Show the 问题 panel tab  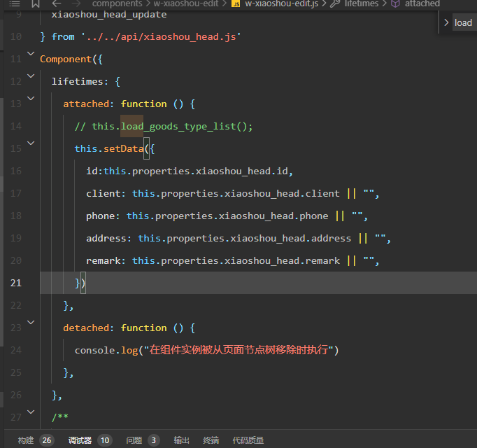[134, 440]
